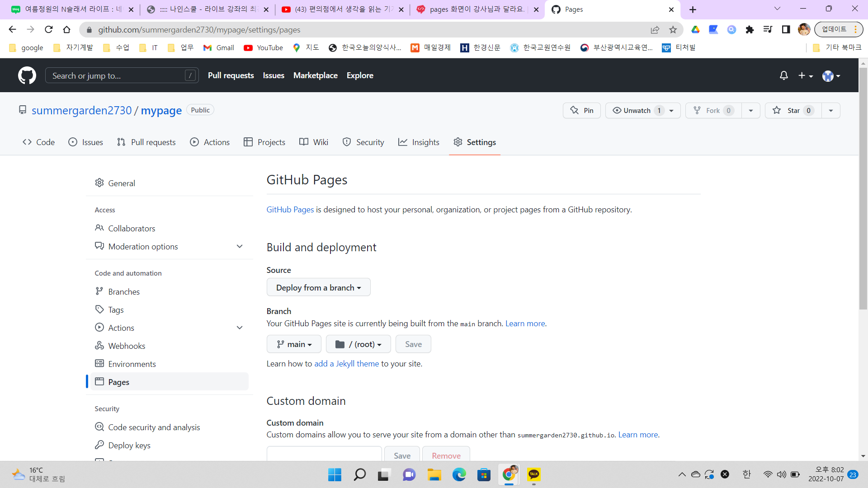Image resolution: width=868 pixels, height=488 pixels.
Task: Open the create new plus menu
Action: point(805,75)
